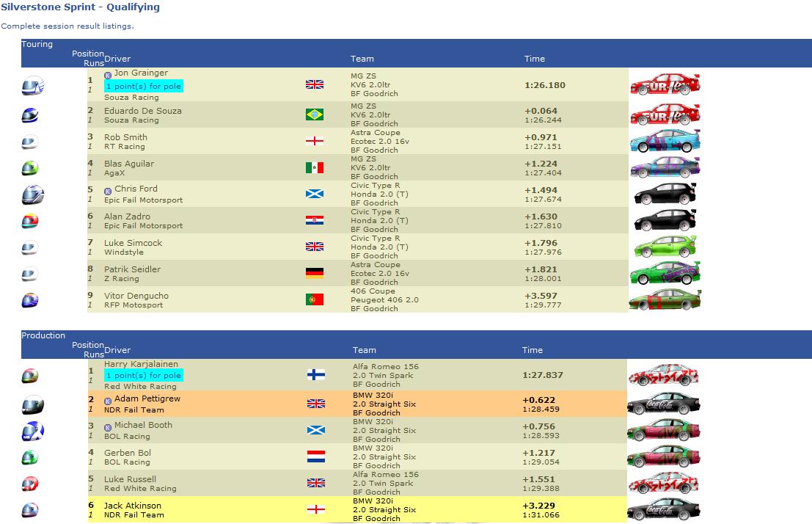Click Epic Fail Motorsport under Chris Ford
Viewport: 812px width, 524px height.
(x=144, y=200)
